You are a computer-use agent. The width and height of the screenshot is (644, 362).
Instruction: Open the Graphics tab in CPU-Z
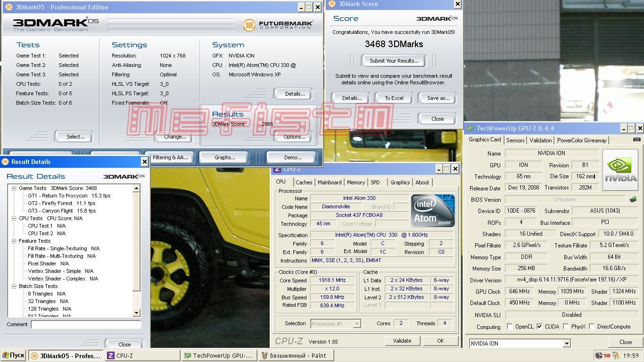[x=400, y=182]
